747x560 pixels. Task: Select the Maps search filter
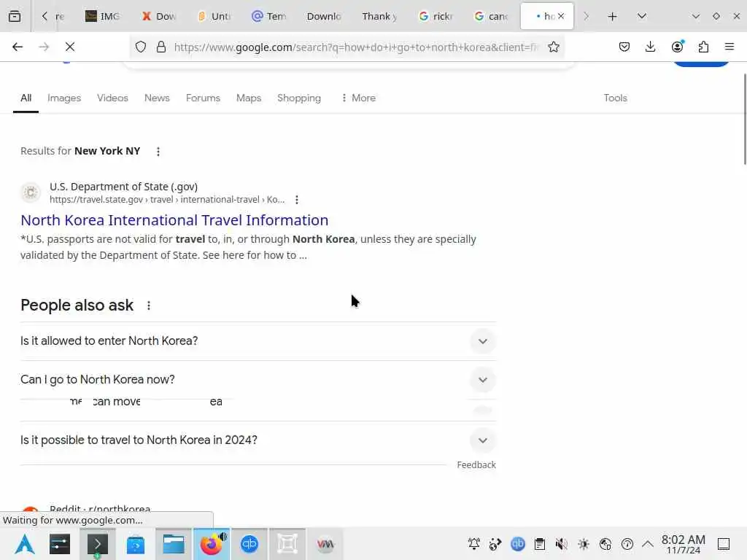point(249,98)
